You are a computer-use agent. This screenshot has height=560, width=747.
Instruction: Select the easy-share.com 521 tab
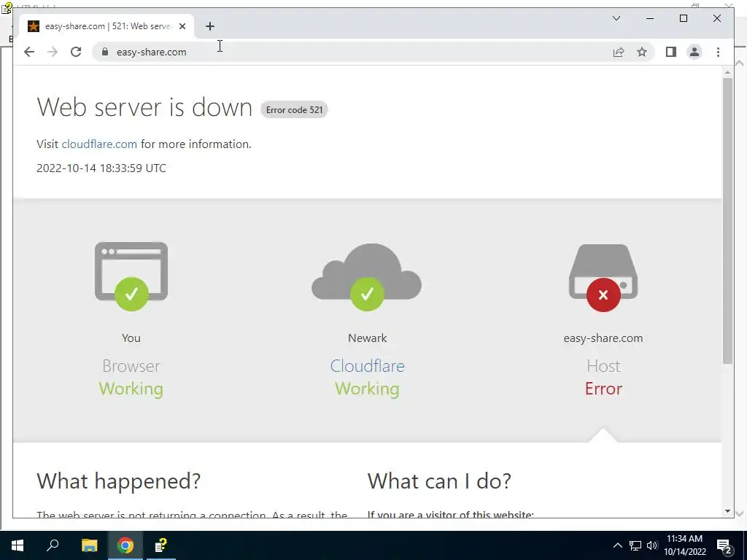click(x=107, y=26)
